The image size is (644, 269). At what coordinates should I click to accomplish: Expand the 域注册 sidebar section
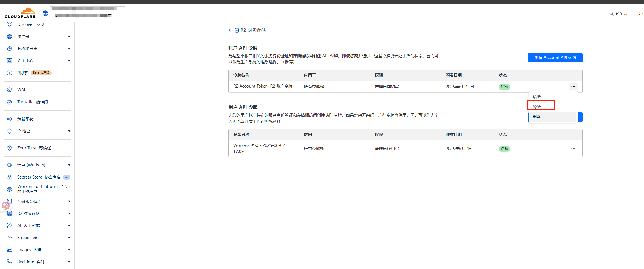coord(69,37)
